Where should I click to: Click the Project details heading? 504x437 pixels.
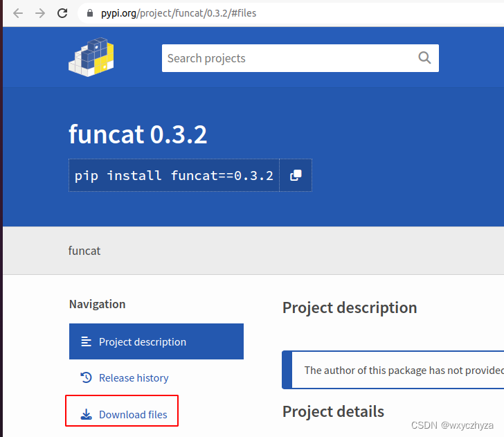tap(333, 411)
